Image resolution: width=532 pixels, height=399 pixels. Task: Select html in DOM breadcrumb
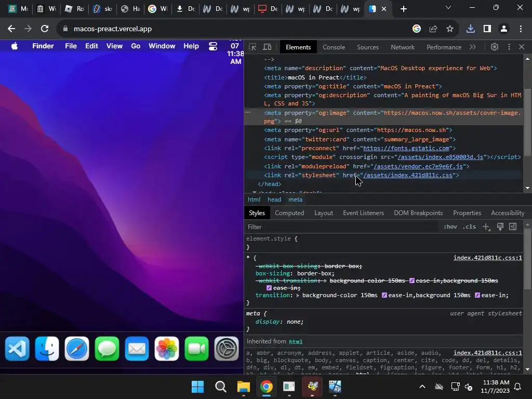click(254, 199)
